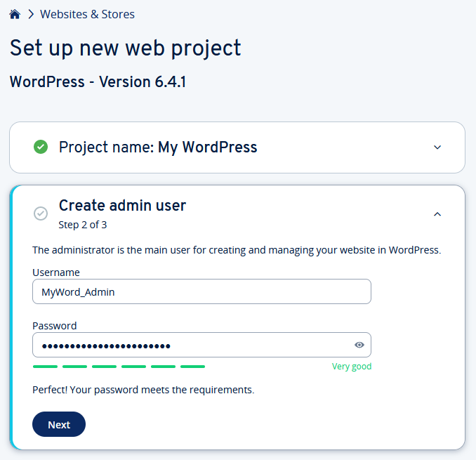Click the 'Set up new web project' heading
476x460 pixels.
[x=125, y=48]
